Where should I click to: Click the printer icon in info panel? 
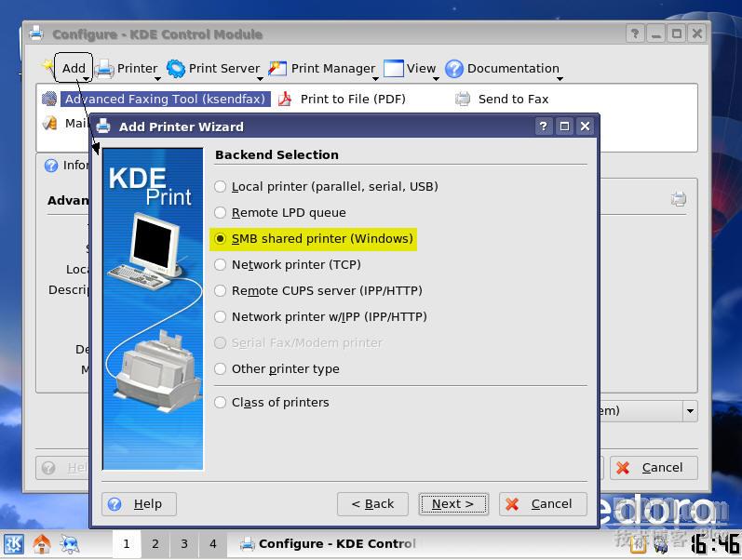coord(679,199)
